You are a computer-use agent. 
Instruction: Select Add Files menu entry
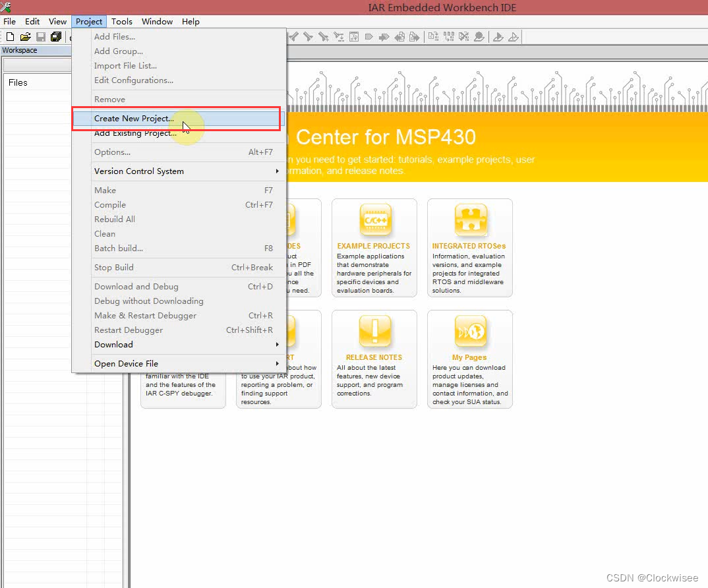coord(179,36)
